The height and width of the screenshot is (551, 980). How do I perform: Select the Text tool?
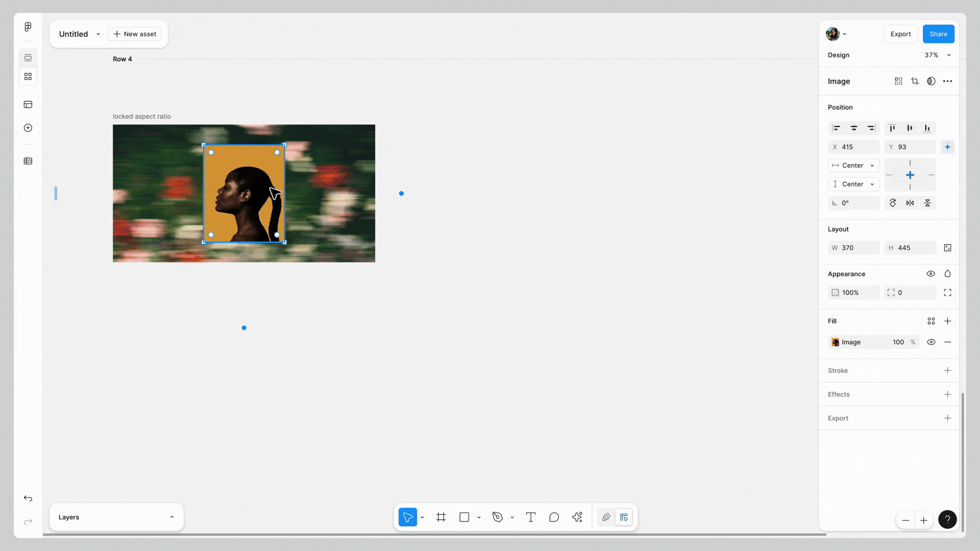(531, 517)
